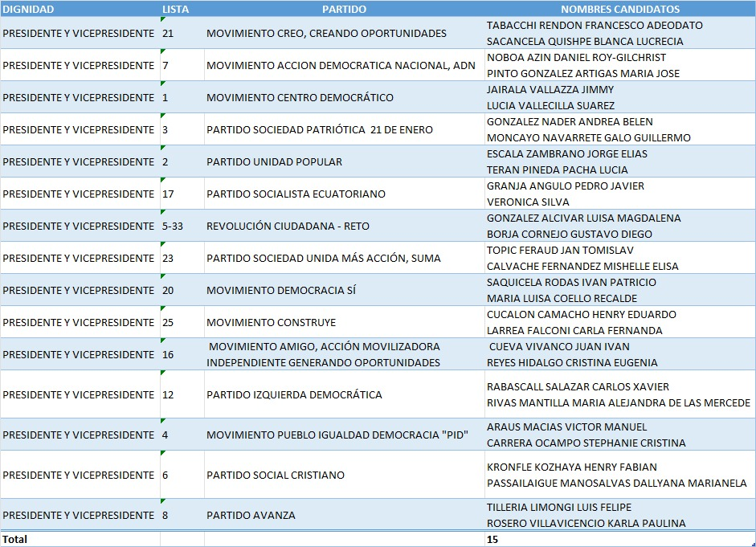Viewport: 756px width, 547px height.
Task: Click candidate ARAUS MACIAS VICTOR MANUEL
Action: (566, 427)
